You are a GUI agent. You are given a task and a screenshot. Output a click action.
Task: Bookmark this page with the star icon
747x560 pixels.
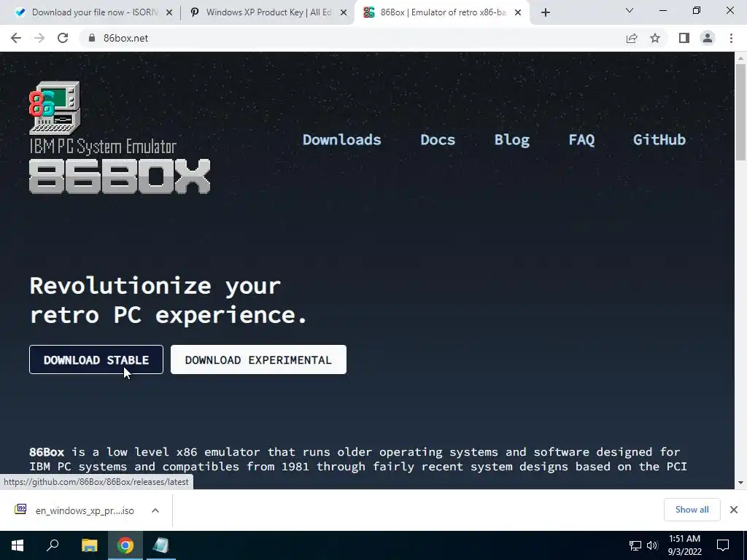(x=655, y=38)
